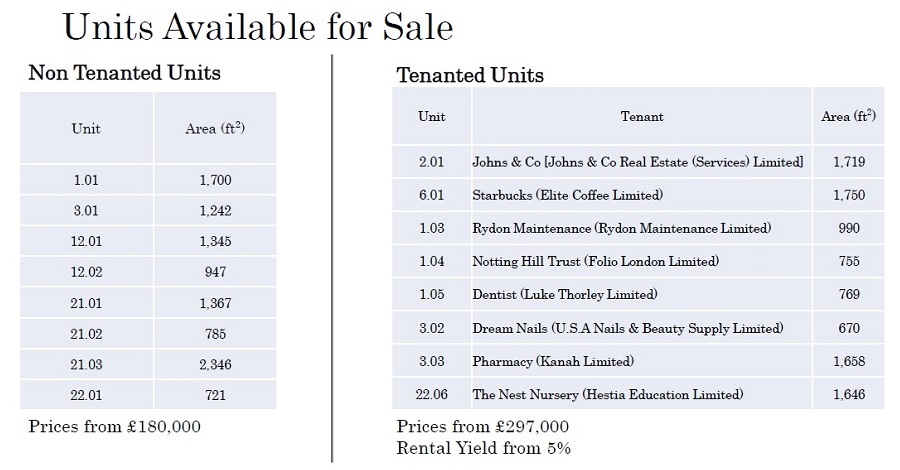Click the Johns & Co tenant entry
This screenshot has width=900, height=470.
coord(637,161)
